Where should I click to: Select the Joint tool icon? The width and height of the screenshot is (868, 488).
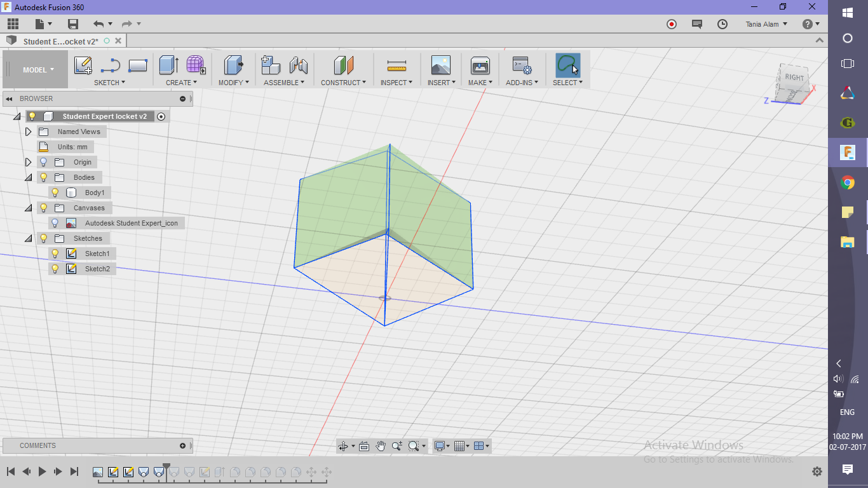point(299,65)
